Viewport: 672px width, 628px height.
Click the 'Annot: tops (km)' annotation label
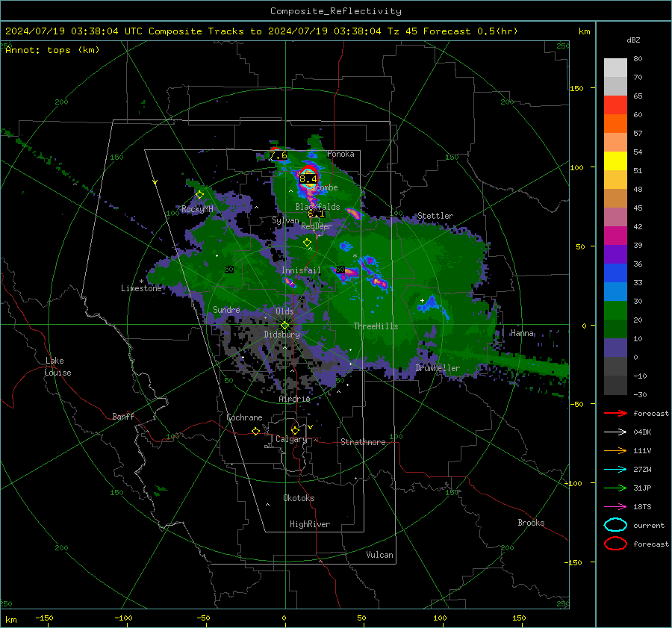click(x=52, y=50)
